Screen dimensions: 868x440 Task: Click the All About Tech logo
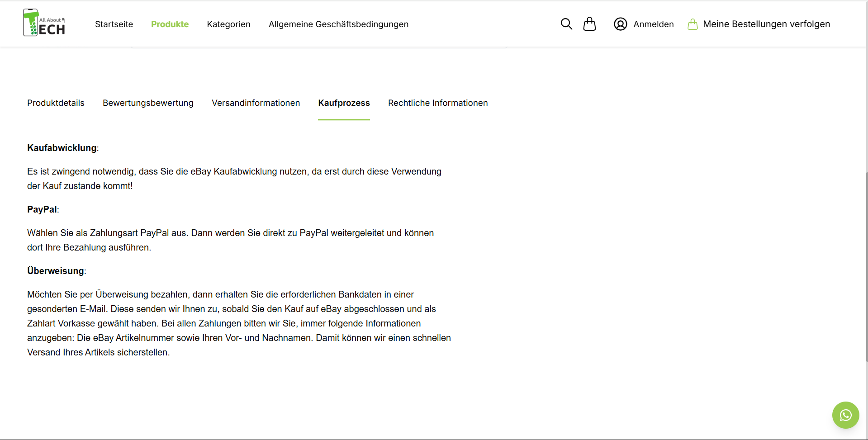coord(44,23)
